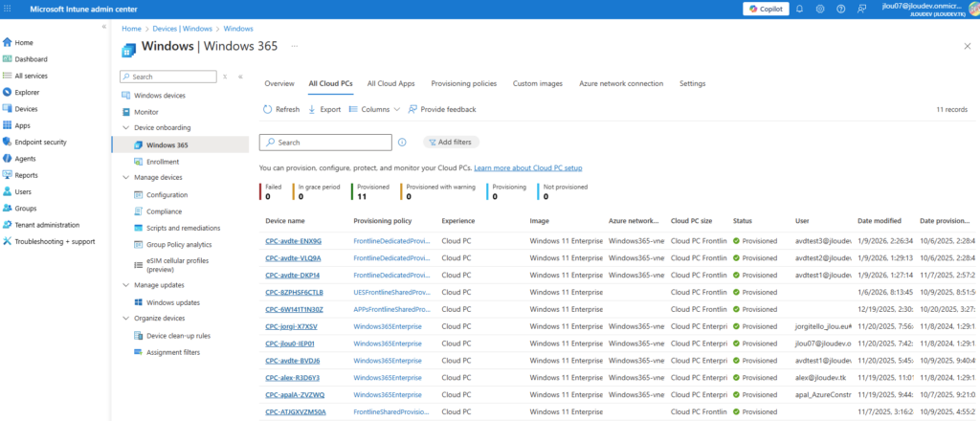Viewport: 980px width, 421px height.
Task: Collapse the main left navigation pane
Action: point(103,27)
